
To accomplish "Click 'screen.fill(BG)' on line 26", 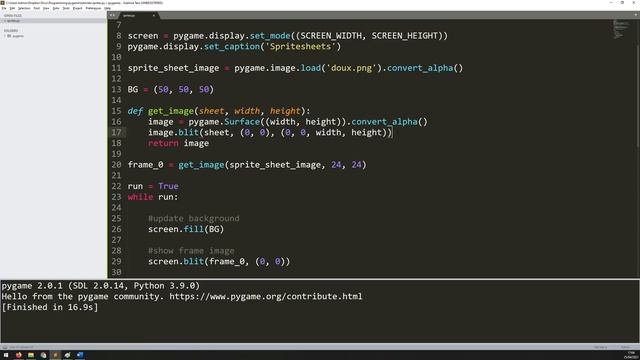I will click(x=186, y=229).
